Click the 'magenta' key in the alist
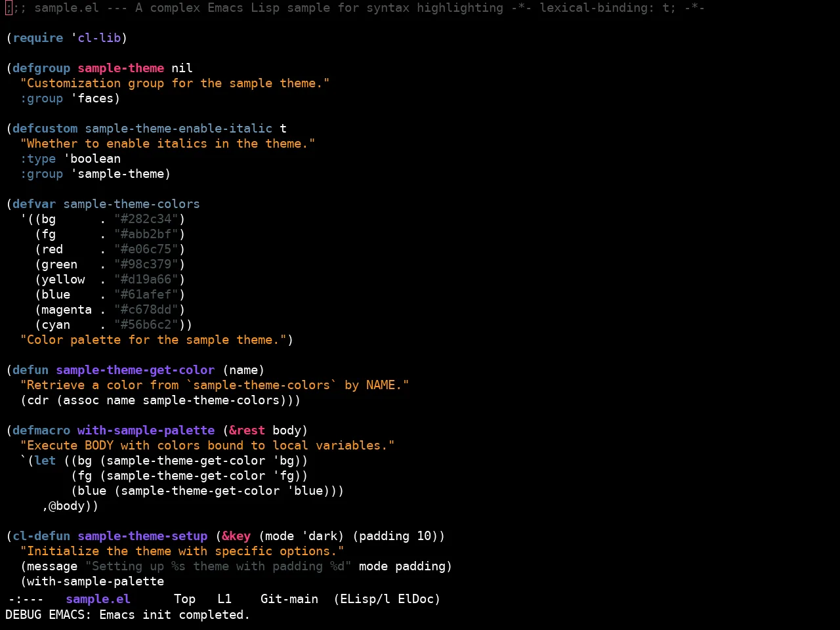Screen dimensions: 840x630 (x=67, y=310)
